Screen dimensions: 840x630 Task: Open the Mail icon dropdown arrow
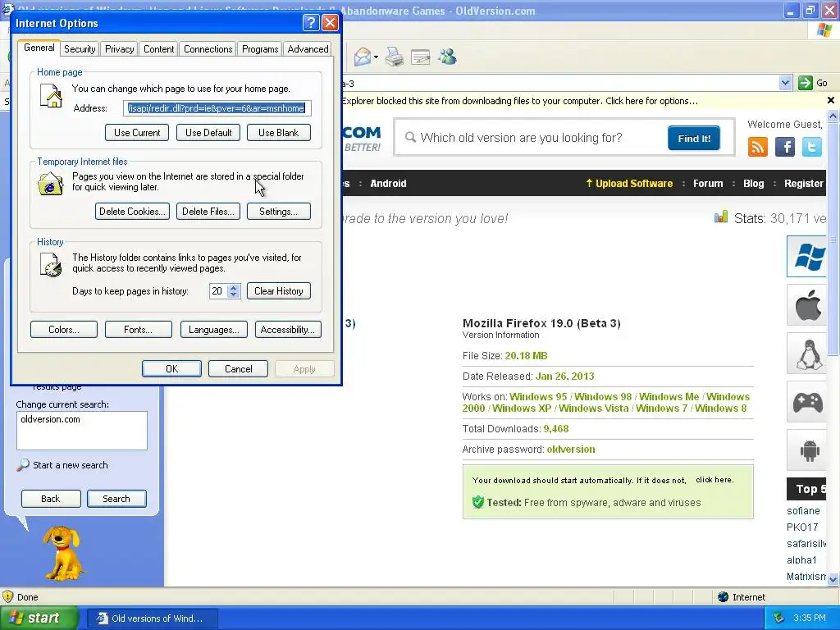[x=376, y=57]
